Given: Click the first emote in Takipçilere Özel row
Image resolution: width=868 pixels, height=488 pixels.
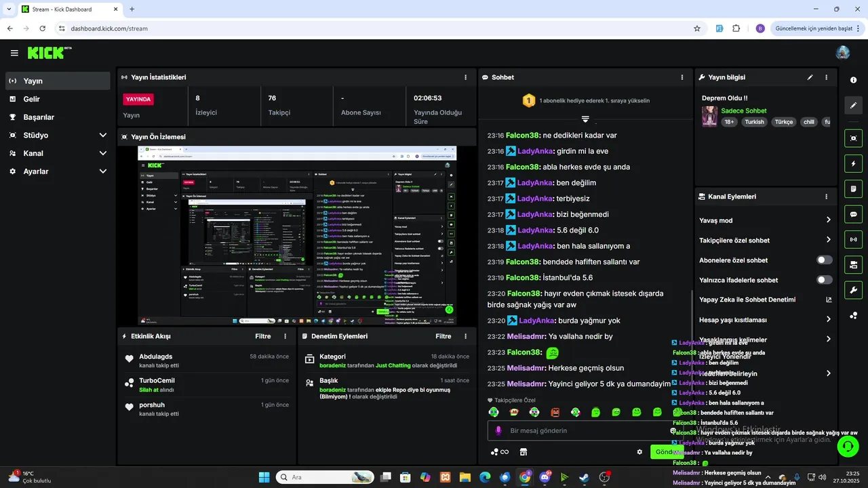Looking at the screenshot, I should [494, 412].
